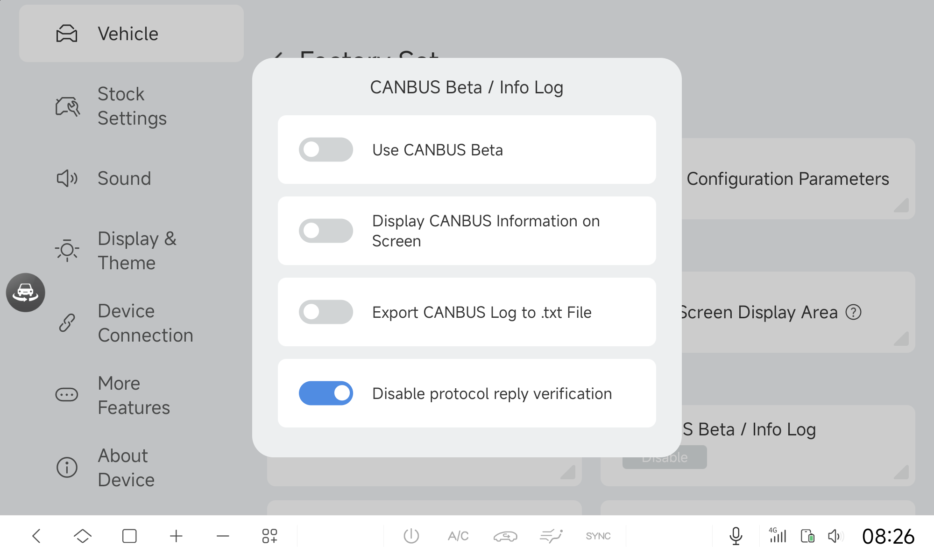Tap the speaker volume status icon
The height and width of the screenshot is (560, 934).
coord(835,536)
